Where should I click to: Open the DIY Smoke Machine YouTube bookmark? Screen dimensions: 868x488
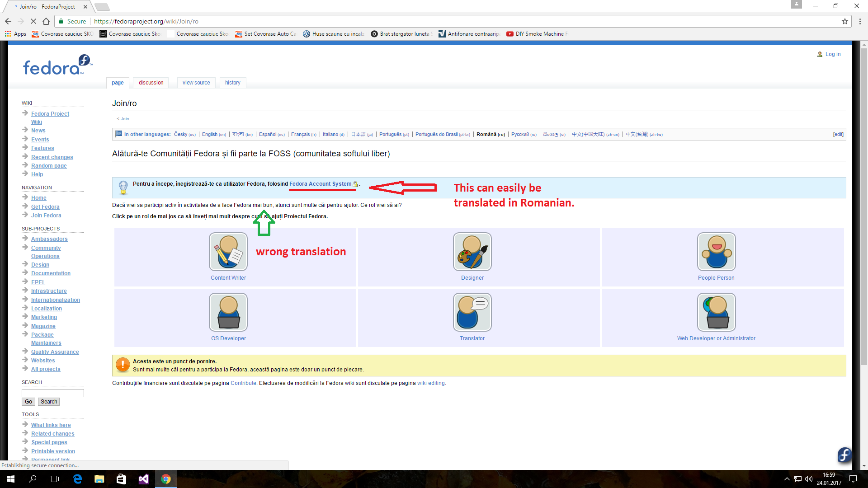[537, 34]
